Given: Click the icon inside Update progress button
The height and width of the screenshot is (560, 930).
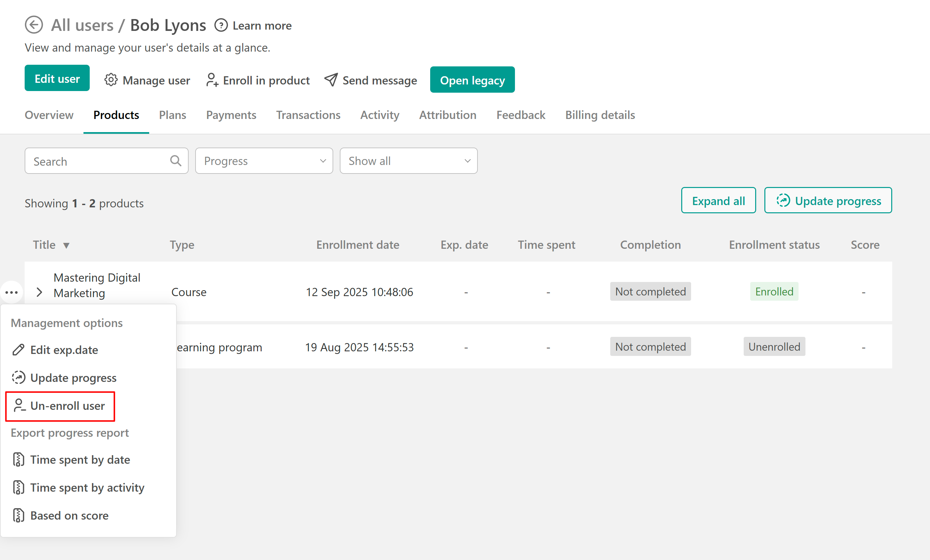Looking at the screenshot, I should coord(783,200).
